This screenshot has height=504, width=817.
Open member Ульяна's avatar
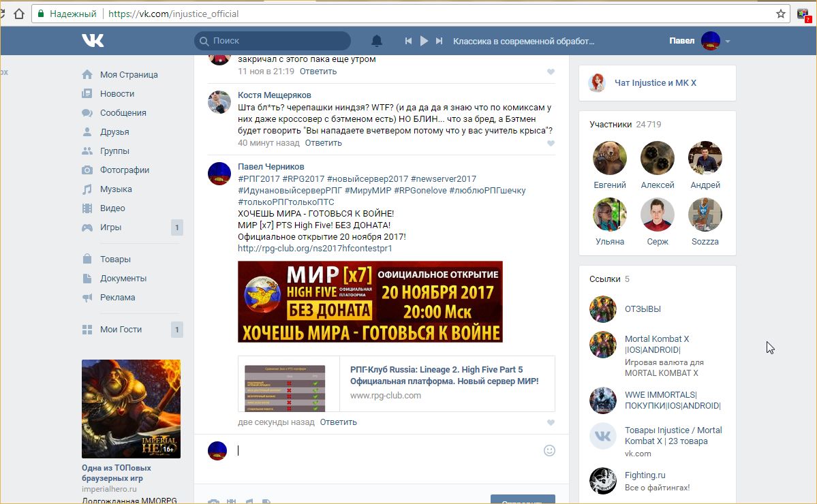click(610, 215)
